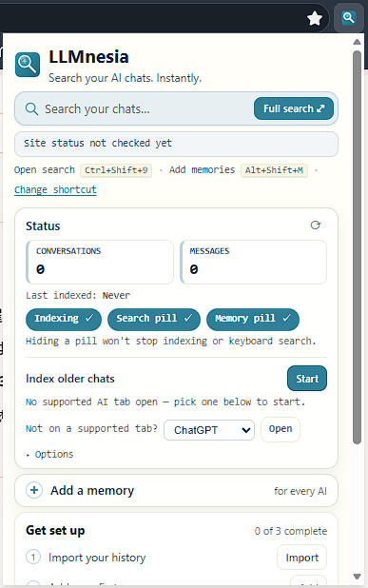368x588 pixels.
Task: Click the Messages count card
Action: point(253,262)
